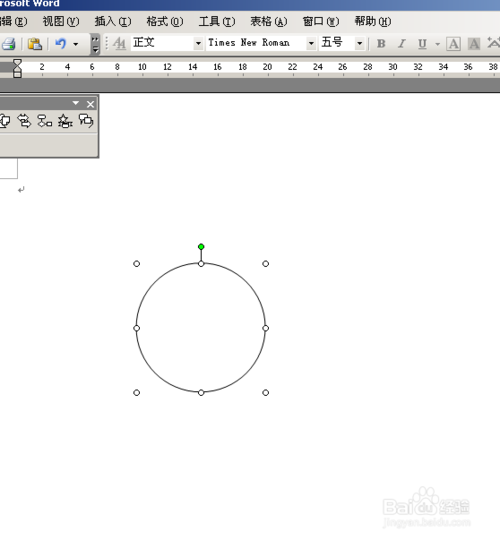
Task: Toggle Italic formatting
Action: tap(401, 44)
